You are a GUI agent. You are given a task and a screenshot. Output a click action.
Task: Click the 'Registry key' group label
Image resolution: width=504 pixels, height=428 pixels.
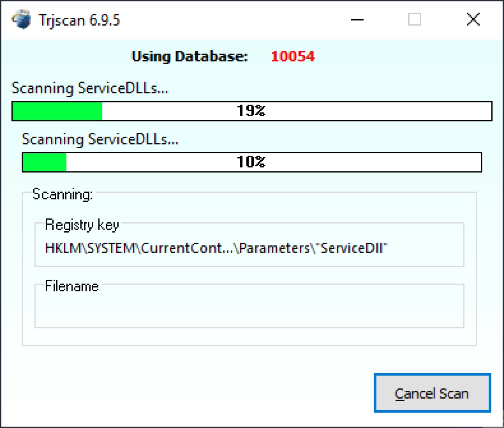[x=82, y=225]
